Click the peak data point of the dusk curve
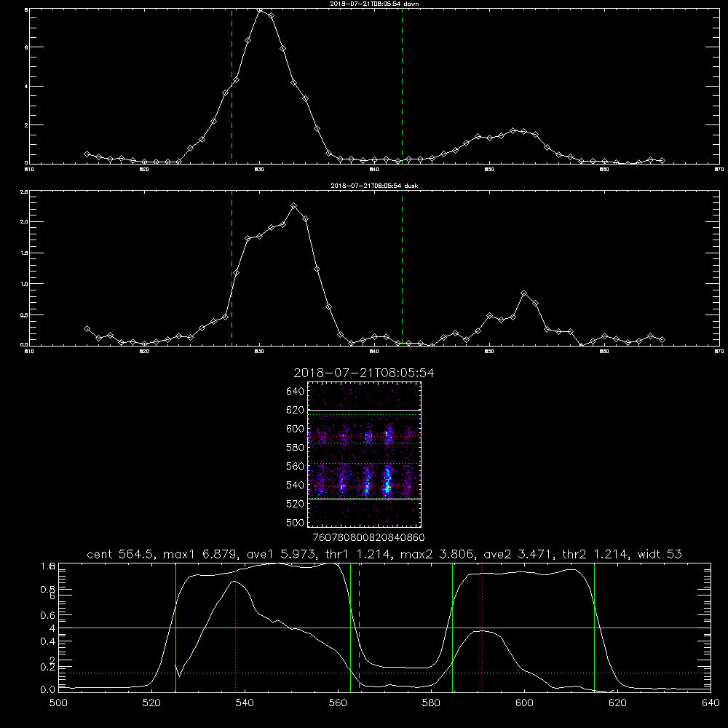 [x=293, y=206]
